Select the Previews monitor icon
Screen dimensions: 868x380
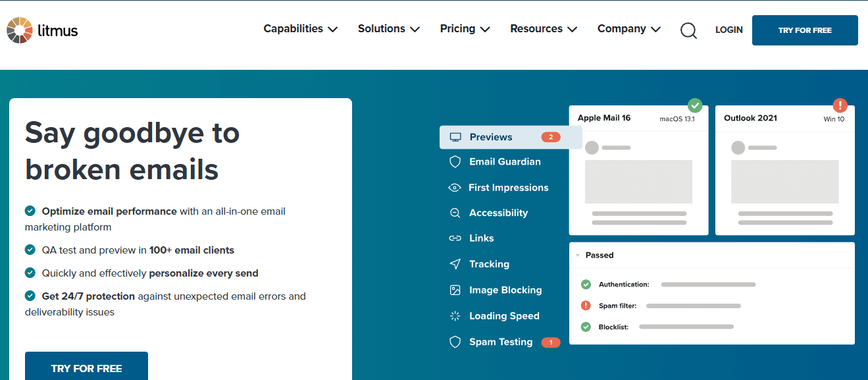tap(455, 137)
